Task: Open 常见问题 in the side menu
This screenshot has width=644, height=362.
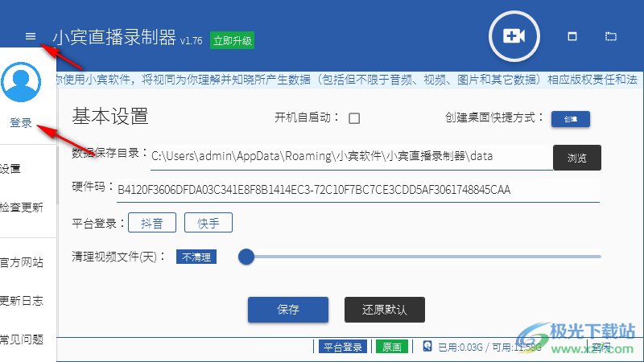Action: [x=22, y=339]
